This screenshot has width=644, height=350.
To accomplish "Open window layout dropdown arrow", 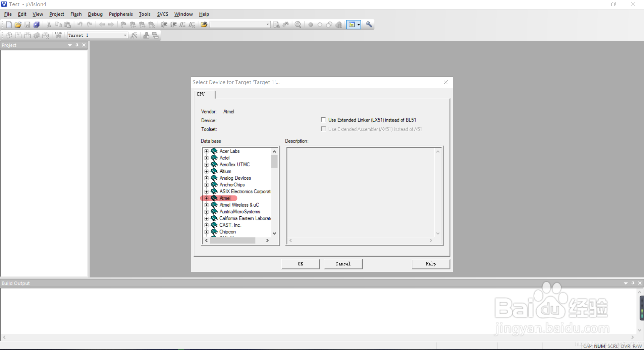I will point(359,25).
